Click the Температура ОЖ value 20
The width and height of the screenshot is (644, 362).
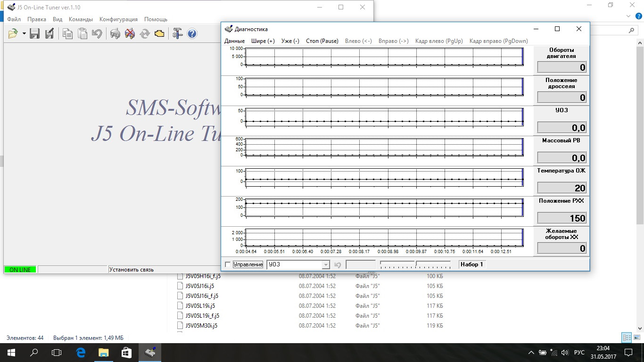pos(562,188)
